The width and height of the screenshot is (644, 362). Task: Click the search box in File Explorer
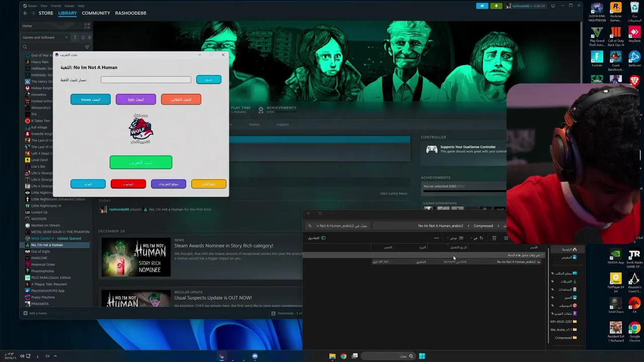(337, 226)
